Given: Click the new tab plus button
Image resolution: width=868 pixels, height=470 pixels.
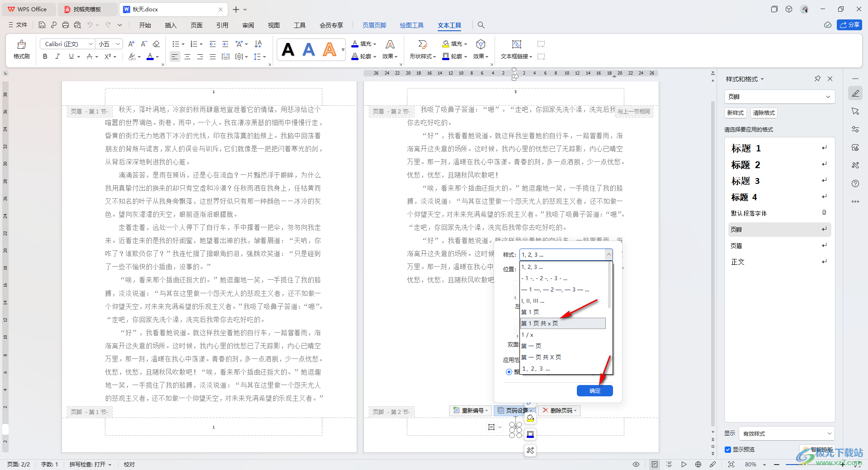Looking at the screenshot, I should coord(236,9).
